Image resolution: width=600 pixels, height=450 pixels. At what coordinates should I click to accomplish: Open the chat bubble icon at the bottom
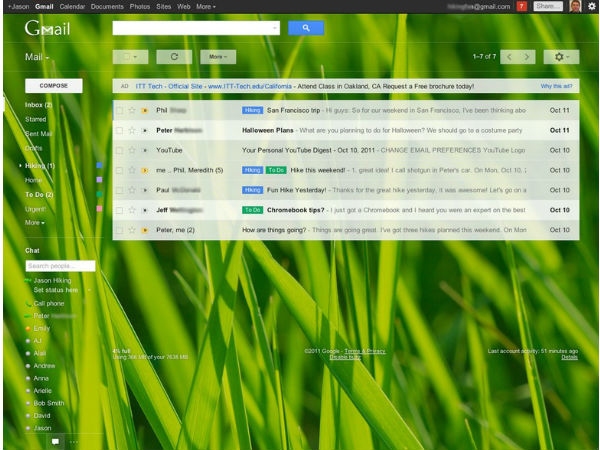tap(55, 442)
